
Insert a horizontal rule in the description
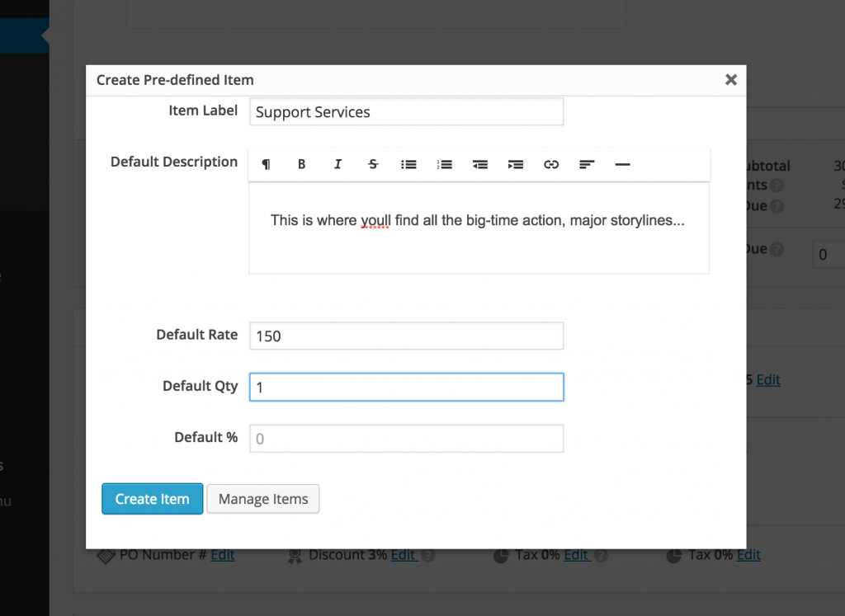point(621,164)
